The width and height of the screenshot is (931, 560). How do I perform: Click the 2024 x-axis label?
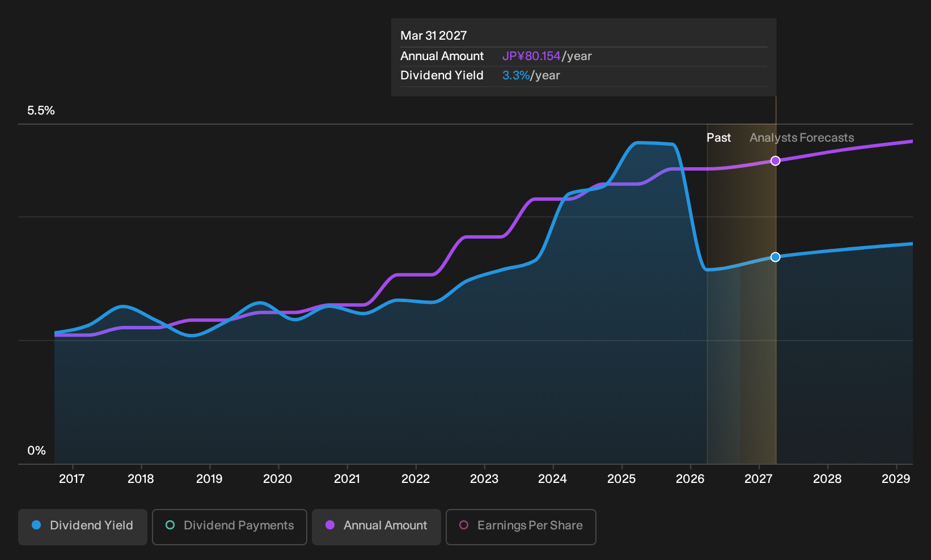click(552, 479)
